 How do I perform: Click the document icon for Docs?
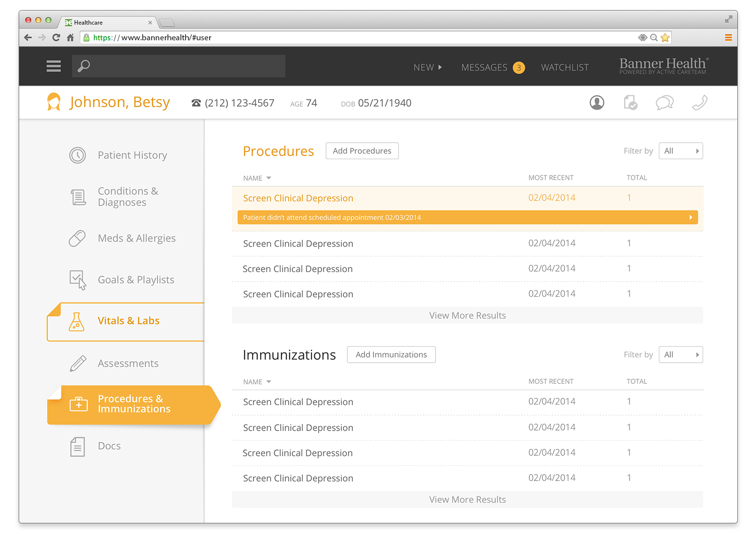(x=78, y=447)
